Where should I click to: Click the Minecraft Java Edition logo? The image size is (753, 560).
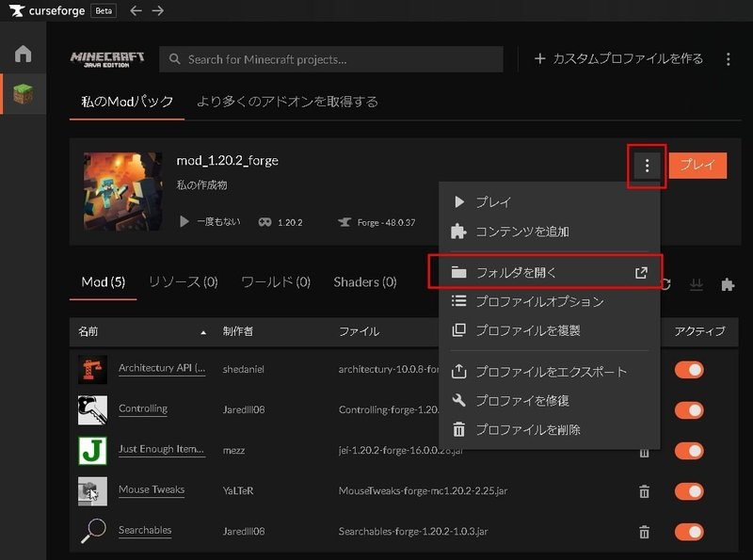[x=107, y=59]
